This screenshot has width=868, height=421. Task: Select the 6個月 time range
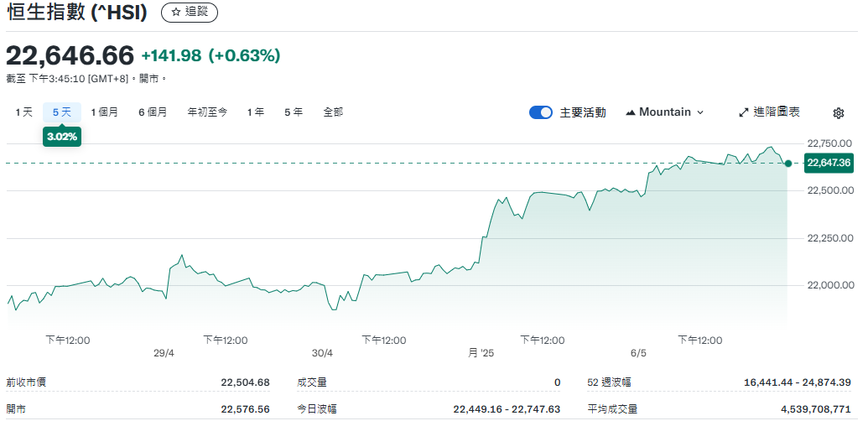[153, 112]
